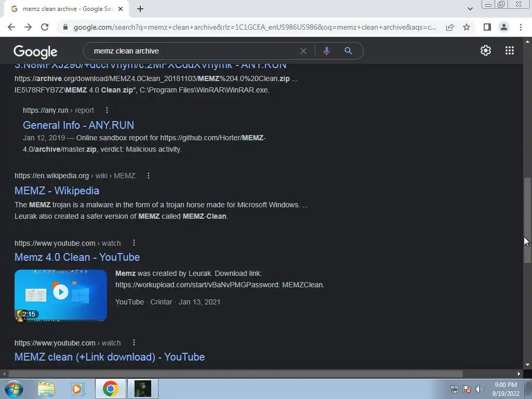The image size is (532, 399).
Task: Click the horizontal scroll left arrow
Action: [x=4, y=374]
